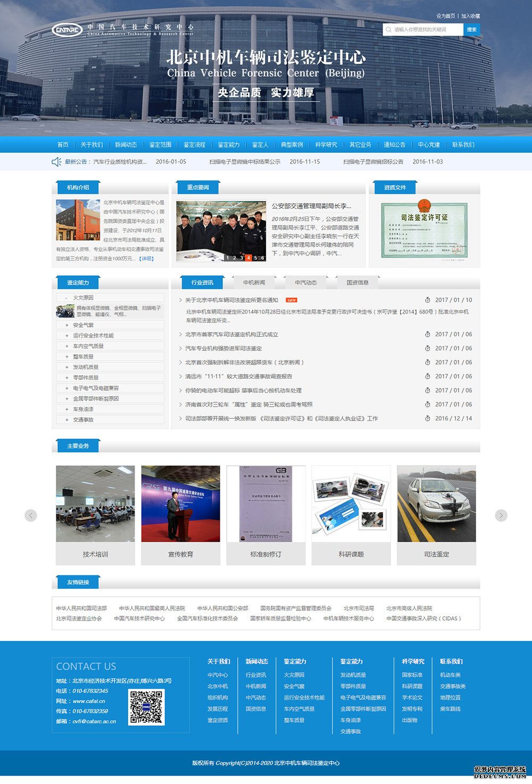Expand 交通事故 in the 鉴定能力 panel
The image size is (532, 784).
tap(110, 420)
